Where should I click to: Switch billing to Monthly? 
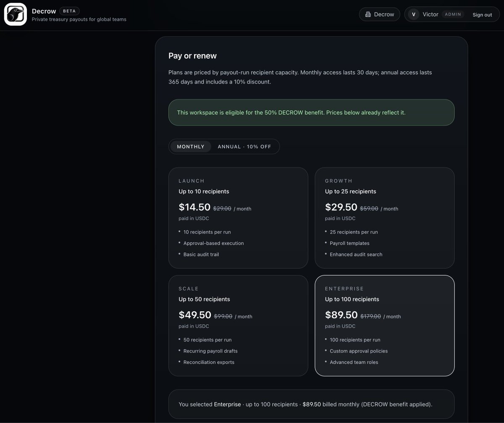point(191,146)
